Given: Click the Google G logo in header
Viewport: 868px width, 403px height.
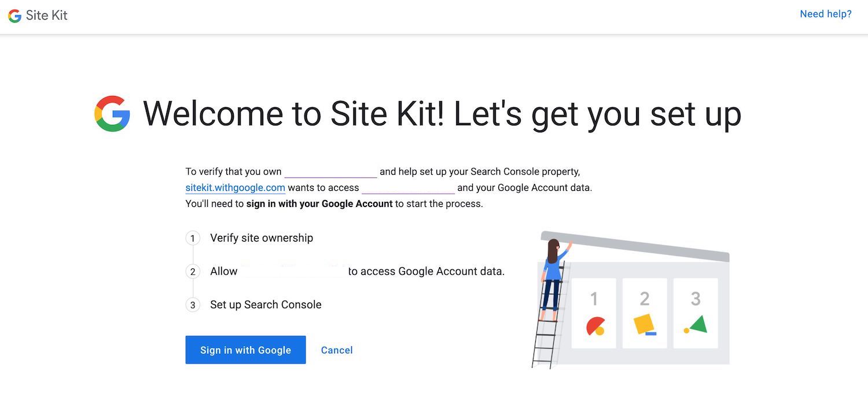Looking at the screenshot, I should coord(14,16).
